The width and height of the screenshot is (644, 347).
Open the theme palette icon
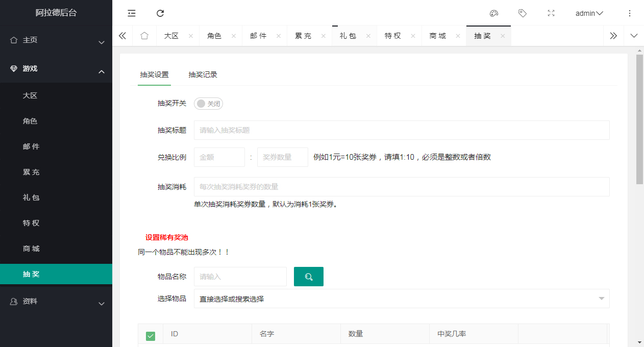[x=493, y=13]
